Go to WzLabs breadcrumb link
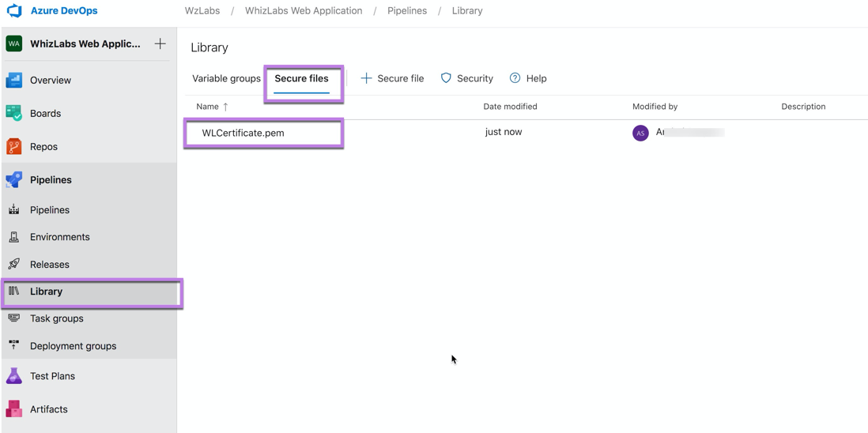The image size is (868, 433). 202,10
